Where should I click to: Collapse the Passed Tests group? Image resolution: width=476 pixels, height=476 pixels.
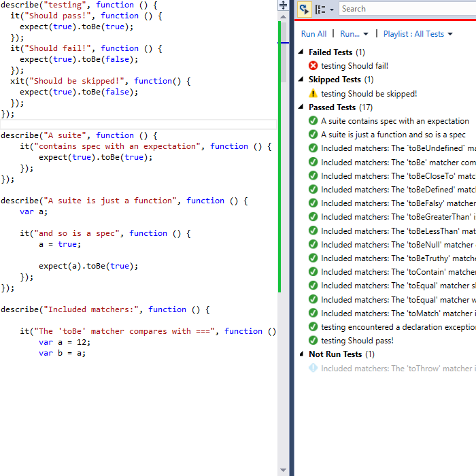click(x=301, y=107)
